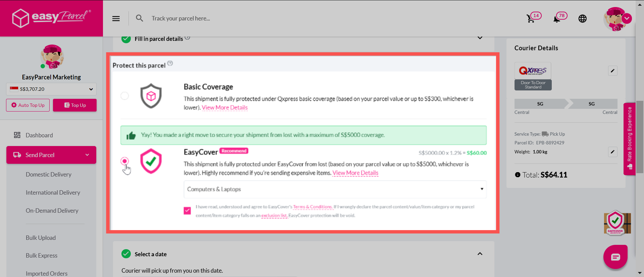Click the search magnifier icon
Image resolution: width=644 pixels, height=277 pixels.
point(140,18)
